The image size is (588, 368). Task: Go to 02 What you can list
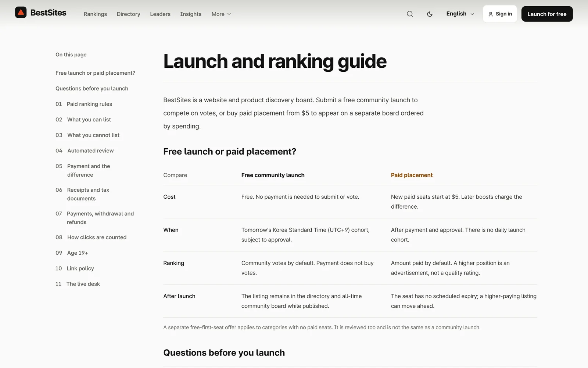point(83,120)
